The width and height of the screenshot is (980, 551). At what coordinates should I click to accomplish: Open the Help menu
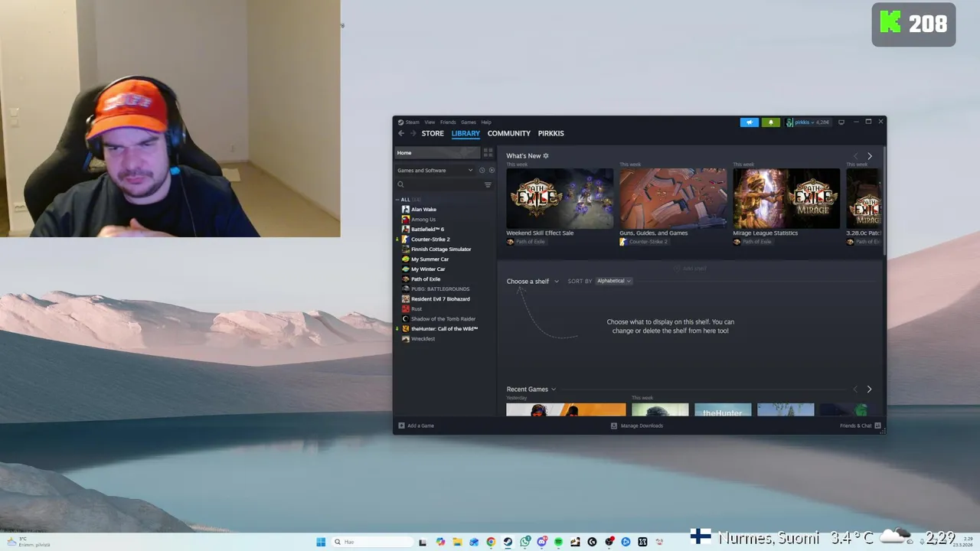486,122
